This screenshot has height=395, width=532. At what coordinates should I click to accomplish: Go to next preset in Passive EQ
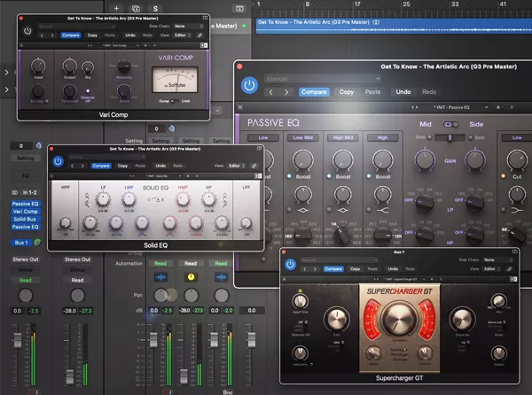pos(286,92)
